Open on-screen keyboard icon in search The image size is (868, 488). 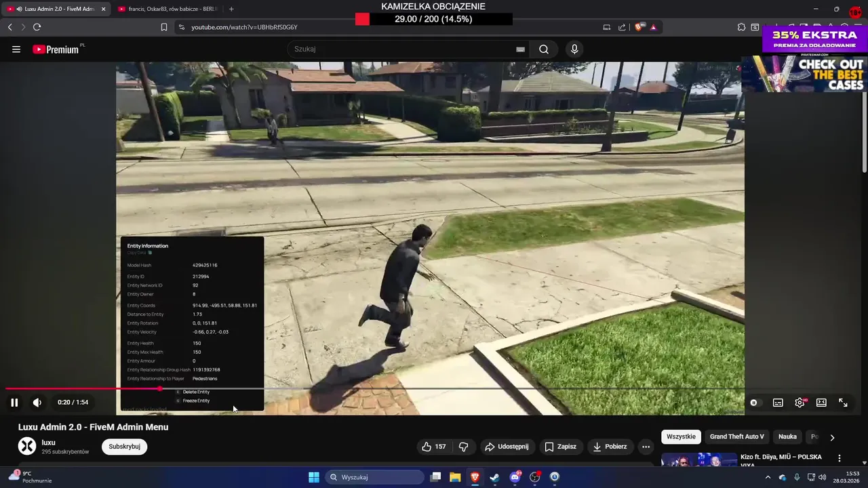coord(520,49)
